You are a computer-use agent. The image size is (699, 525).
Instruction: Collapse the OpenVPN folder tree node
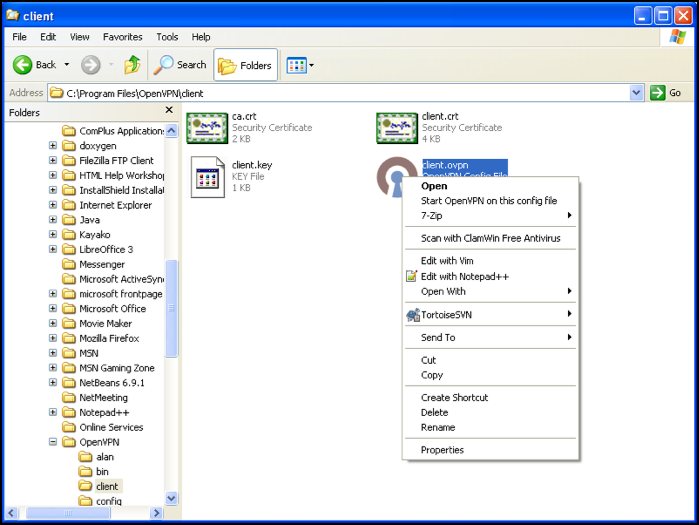[x=53, y=442]
